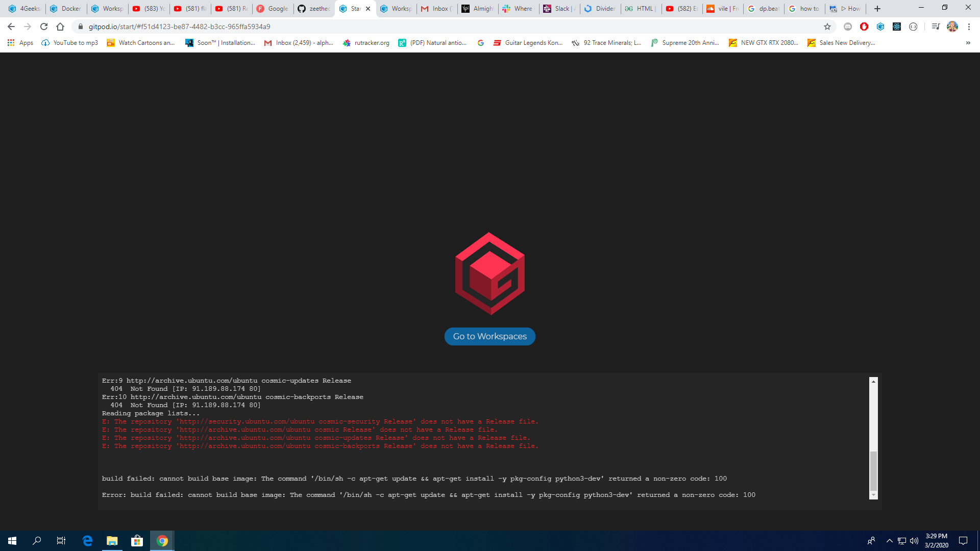This screenshot has height=551, width=980.
Task: Open the notification center icon
Action: pyautogui.click(x=963, y=541)
